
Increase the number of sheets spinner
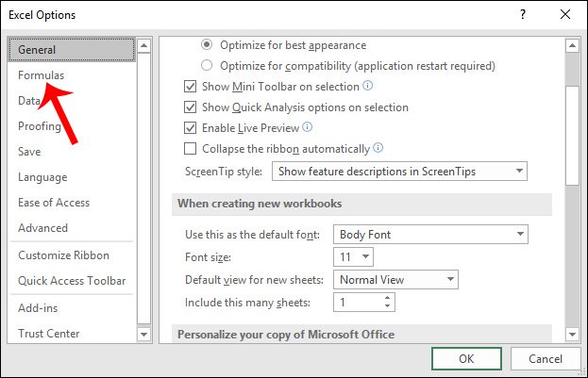click(x=388, y=298)
